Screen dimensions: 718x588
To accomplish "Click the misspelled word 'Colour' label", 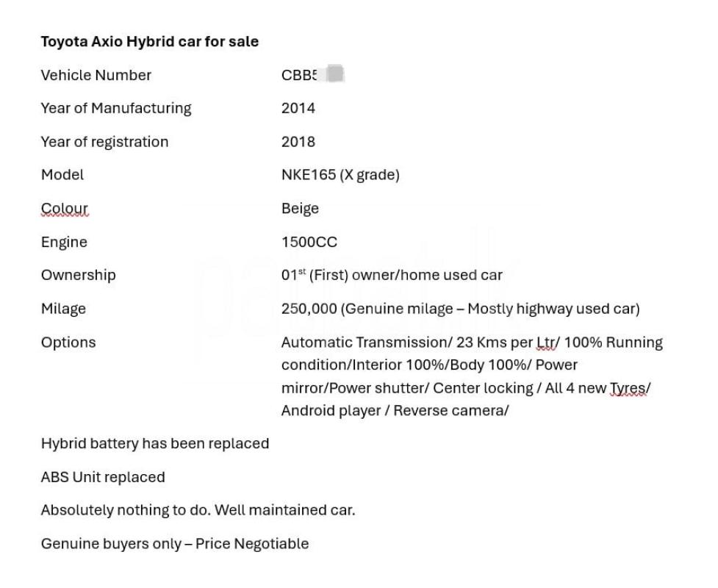I will 64,209.
